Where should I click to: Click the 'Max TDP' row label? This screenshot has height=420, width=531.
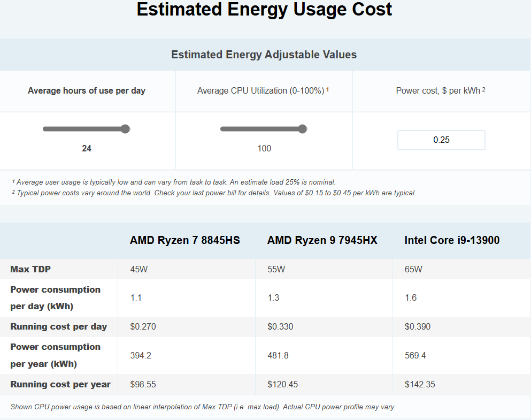point(30,269)
